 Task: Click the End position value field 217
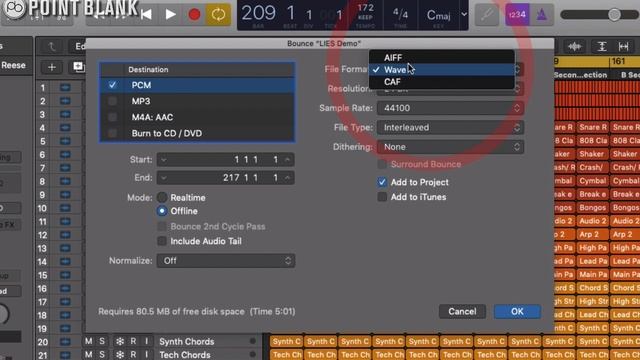pyautogui.click(x=226, y=178)
